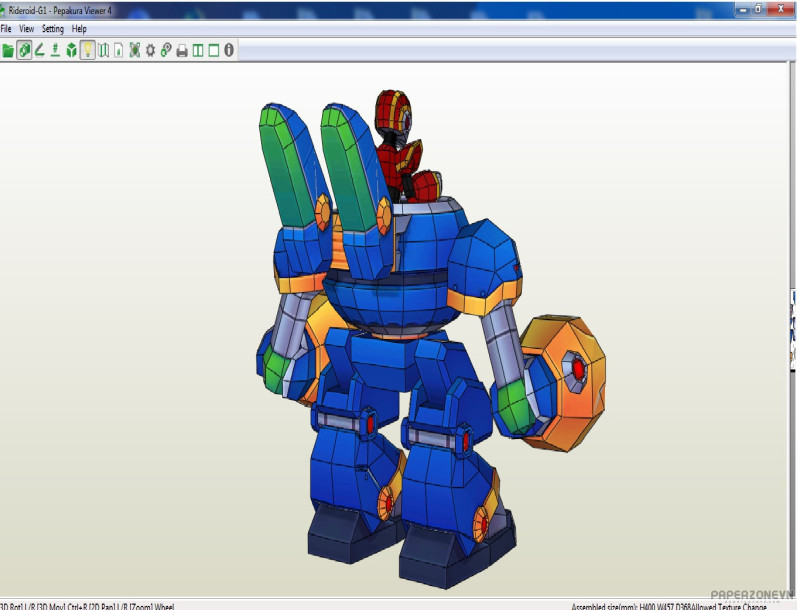Expand the Setting menu
The height and width of the screenshot is (610, 800).
(x=52, y=29)
